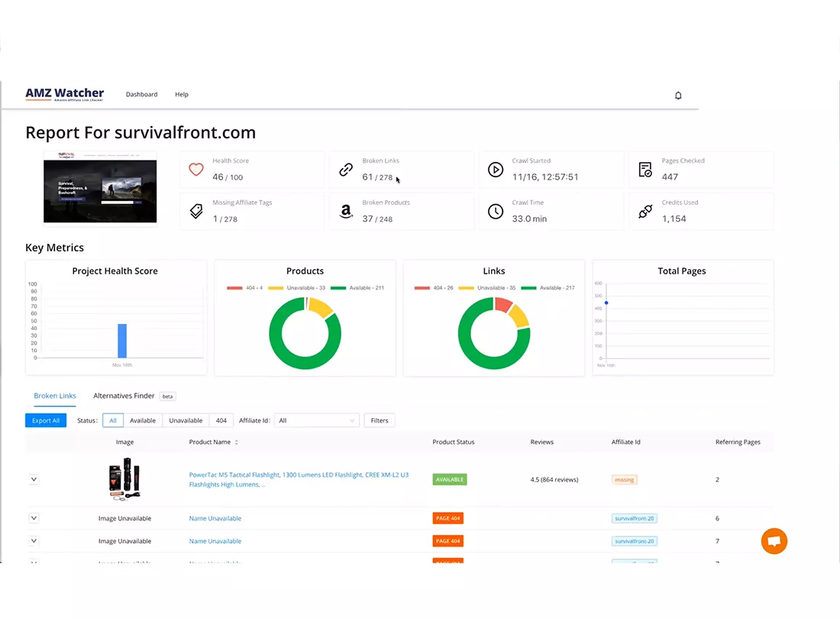
Task: Open the Help menu item
Action: click(182, 94)
